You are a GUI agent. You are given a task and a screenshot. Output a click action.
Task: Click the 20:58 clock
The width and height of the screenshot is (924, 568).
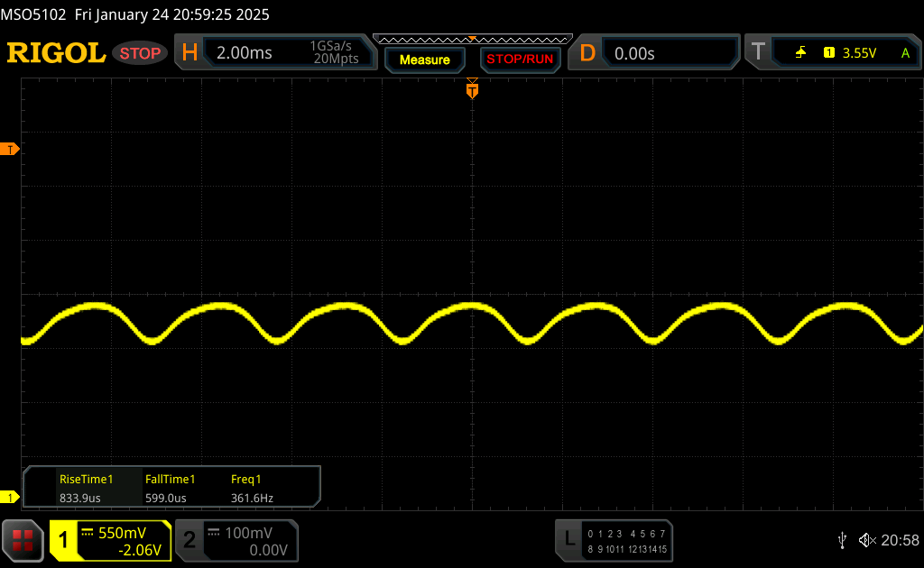pos(900,540)
